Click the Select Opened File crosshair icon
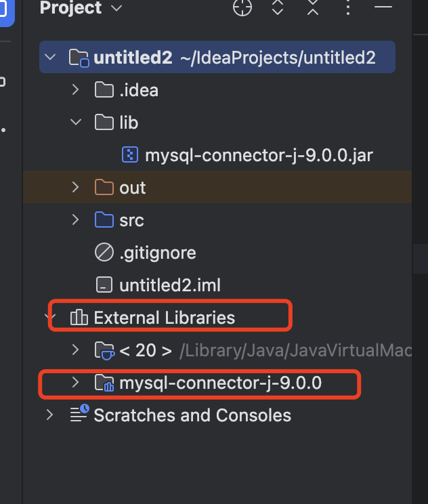The width and height of the screenshot is (428, 504). 242,7
